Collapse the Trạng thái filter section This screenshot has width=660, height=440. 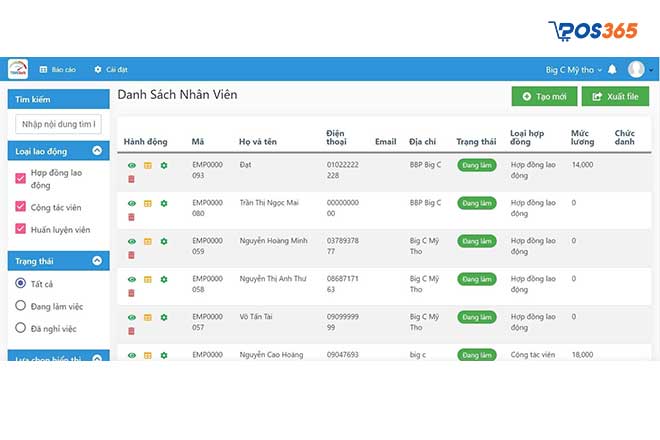click(x=97, y=260)
